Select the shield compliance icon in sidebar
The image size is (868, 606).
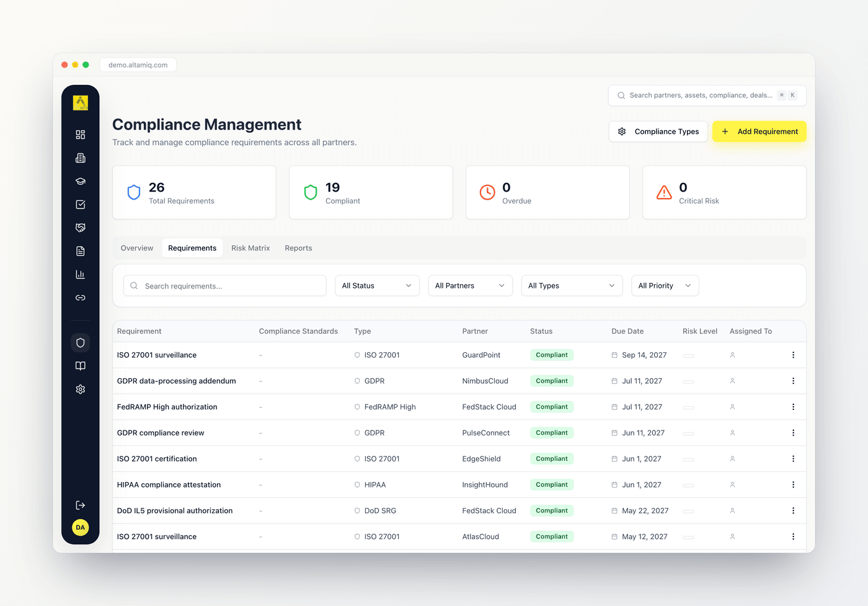tap(80, 342)
